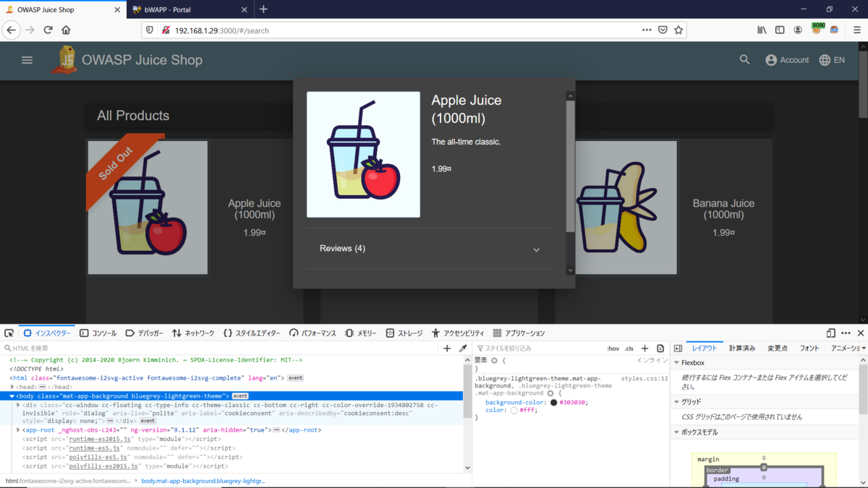
Task: Toggle responsive design mode icon
Action: click(x=830, y=333)
